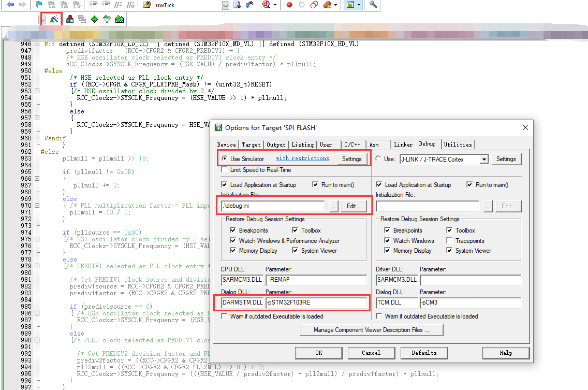Image resolution: width=588 pixels, height=390 pixels.
Task: Toggle simulator Run to main() checkbox
Action: pyautogui.click(x=315, y=185)
